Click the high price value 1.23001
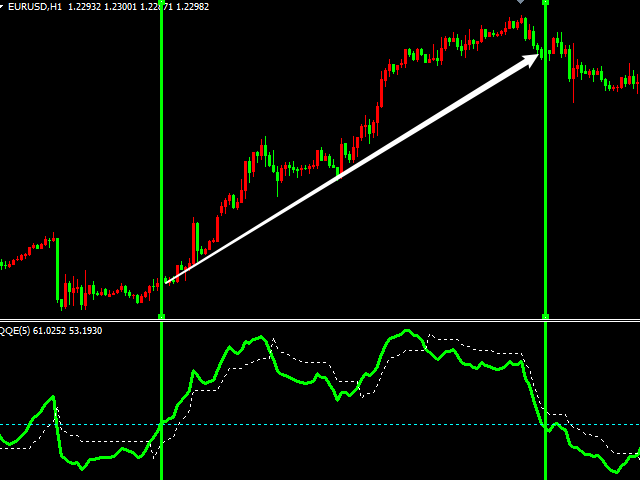Screen dimensions: 640x480 tap(120, 7)
